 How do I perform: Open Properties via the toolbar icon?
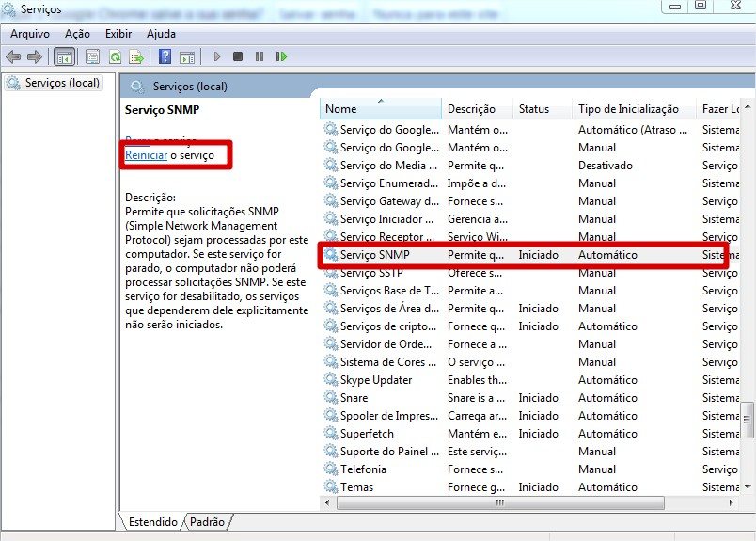pos(94,56)
